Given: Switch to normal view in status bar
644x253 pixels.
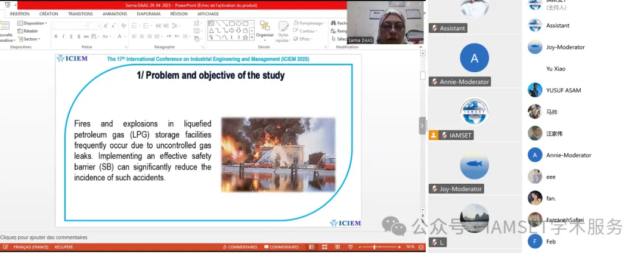Looking at the screenshot, I should tap(312, 247).
